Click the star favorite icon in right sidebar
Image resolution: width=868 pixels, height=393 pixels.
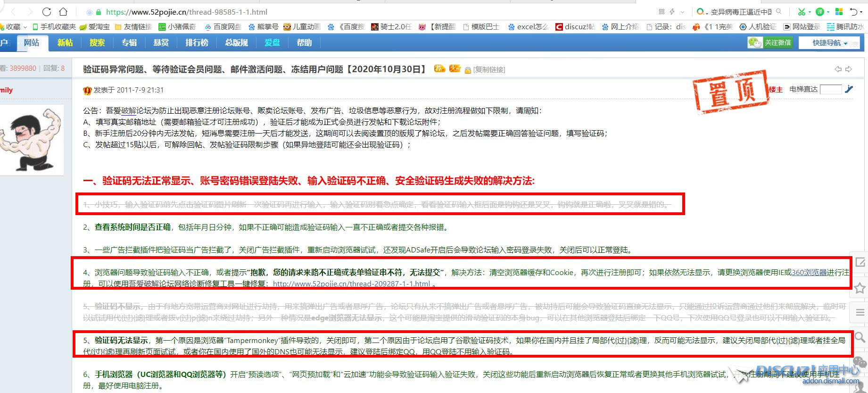click(x=860, y=288)
